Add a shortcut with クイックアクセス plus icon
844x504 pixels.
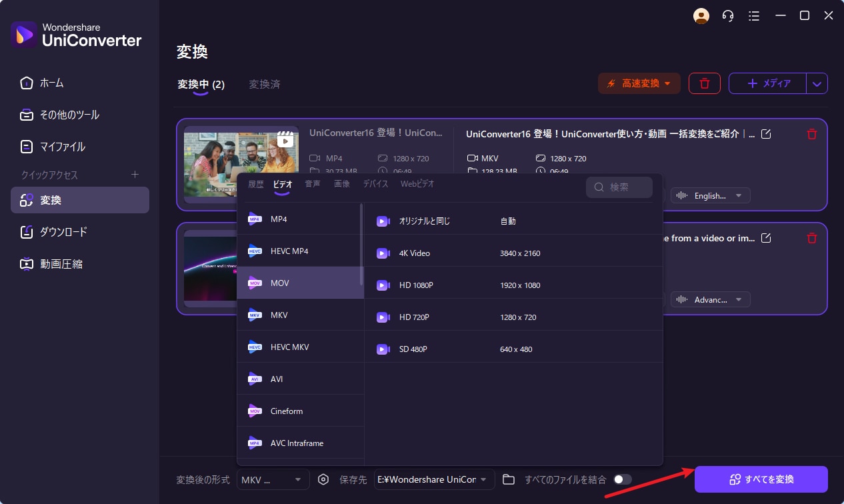coord(135,175)
